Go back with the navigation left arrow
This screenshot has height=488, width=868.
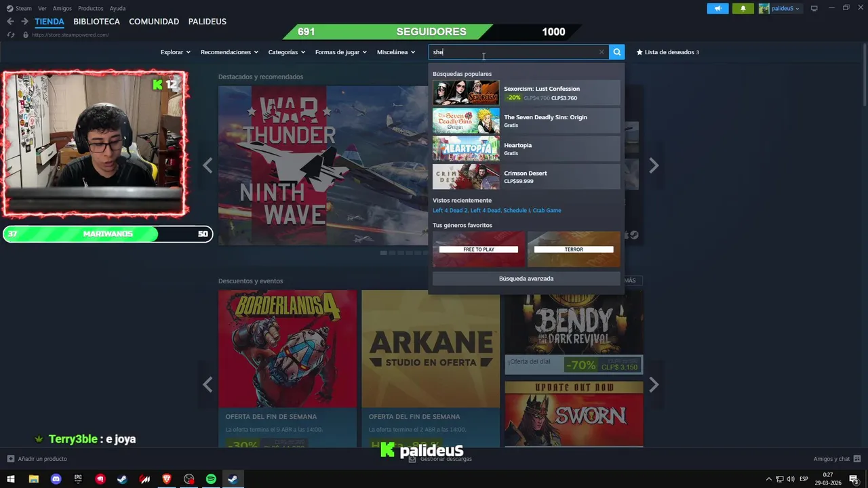pyautogui.click(x=10, y=22)
